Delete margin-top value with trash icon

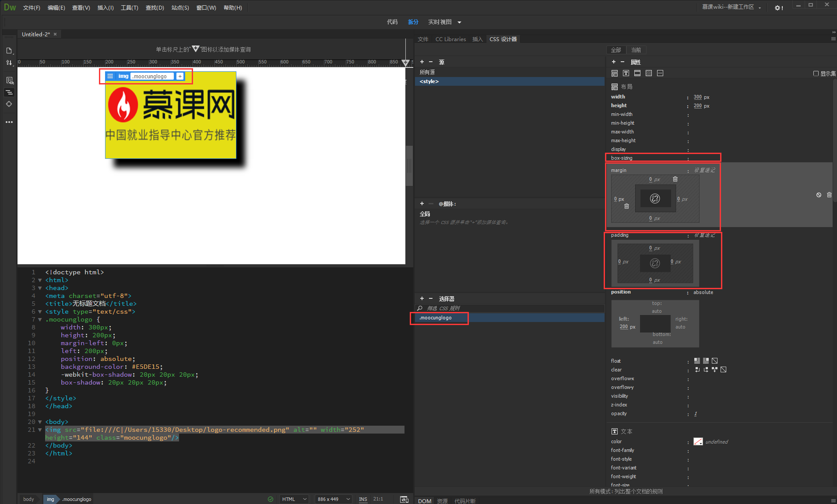(675, 179)
